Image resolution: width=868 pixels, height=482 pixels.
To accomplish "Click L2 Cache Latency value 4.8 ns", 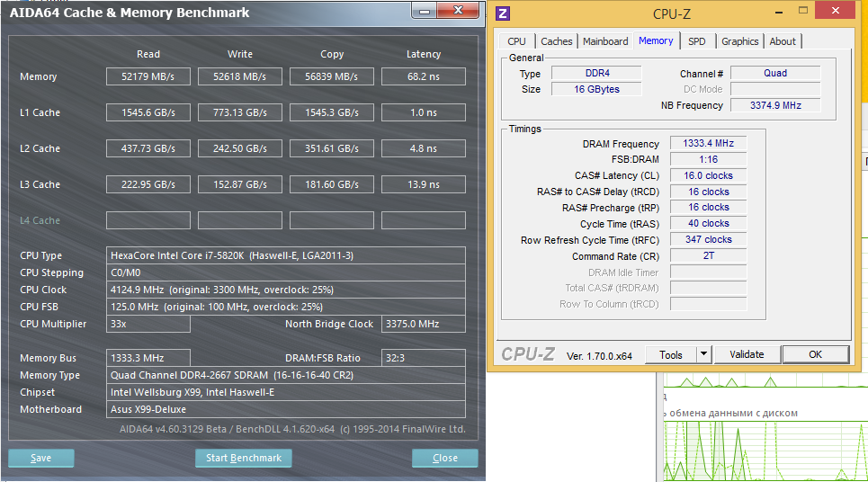I will (x=424, y=148).
